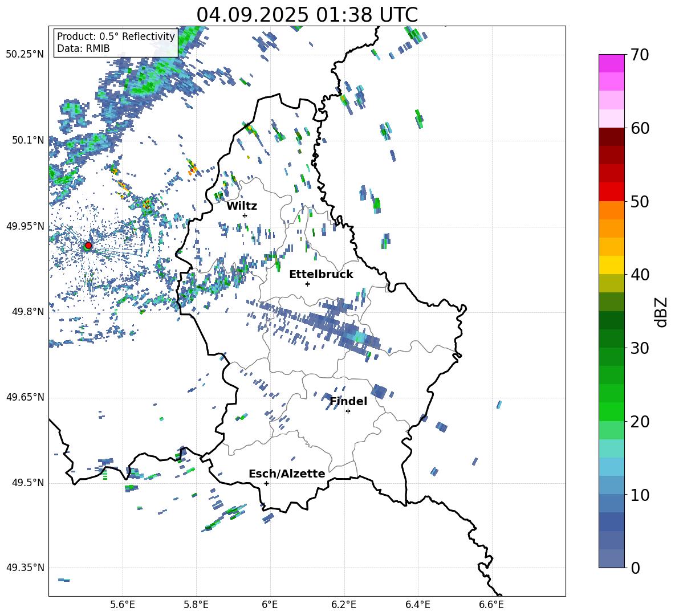The width and height of the screenshot is (675, 616).
Task: Click the longitude label 6.4°E
Action: (x=417, y=605)
